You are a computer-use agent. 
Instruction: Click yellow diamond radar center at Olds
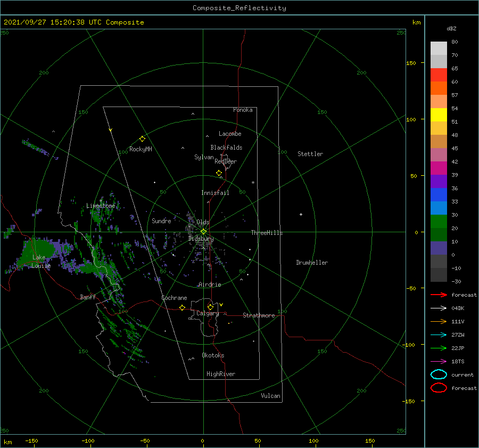[x=203, y=232]
